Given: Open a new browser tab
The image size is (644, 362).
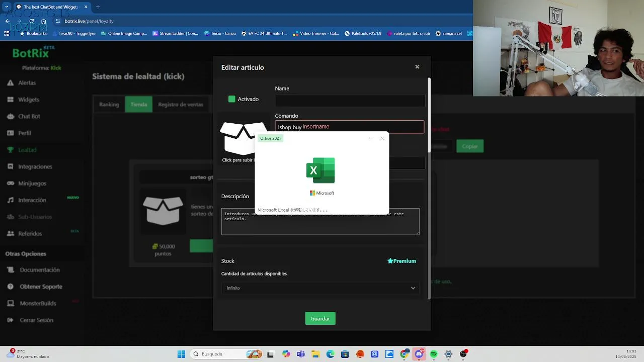Looking at the screenshot, I should click(98, 7).
